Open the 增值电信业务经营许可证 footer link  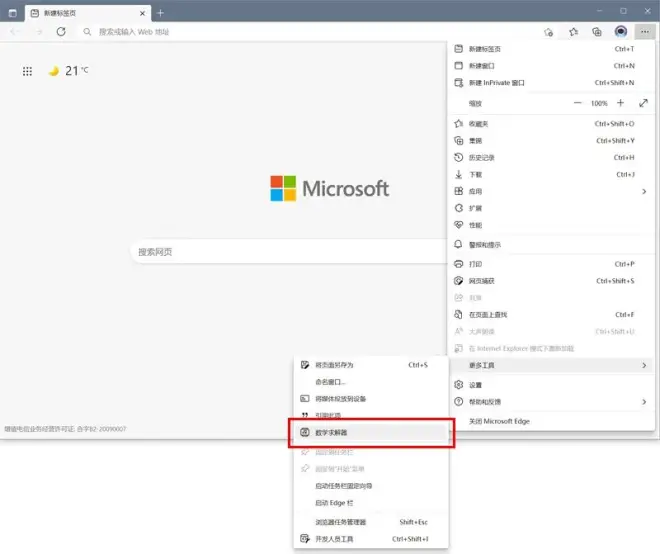65,429
